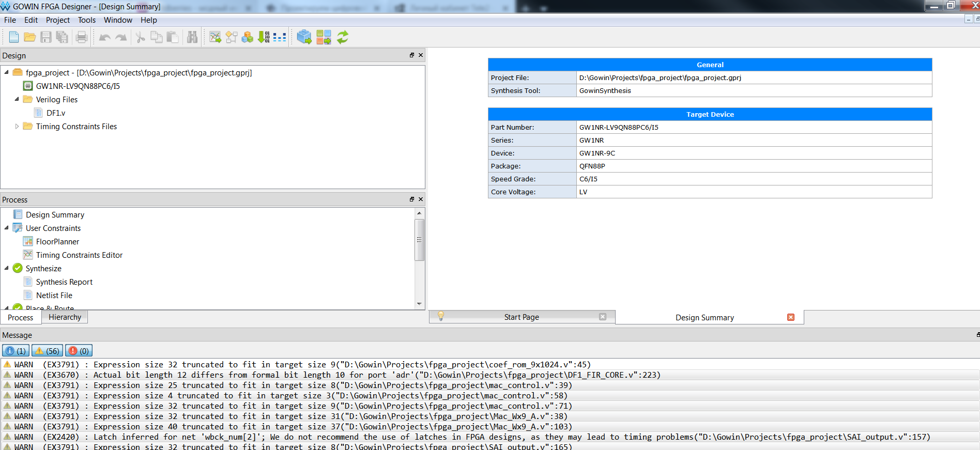Close the Design Summary tab

click(x=790, y=317)
